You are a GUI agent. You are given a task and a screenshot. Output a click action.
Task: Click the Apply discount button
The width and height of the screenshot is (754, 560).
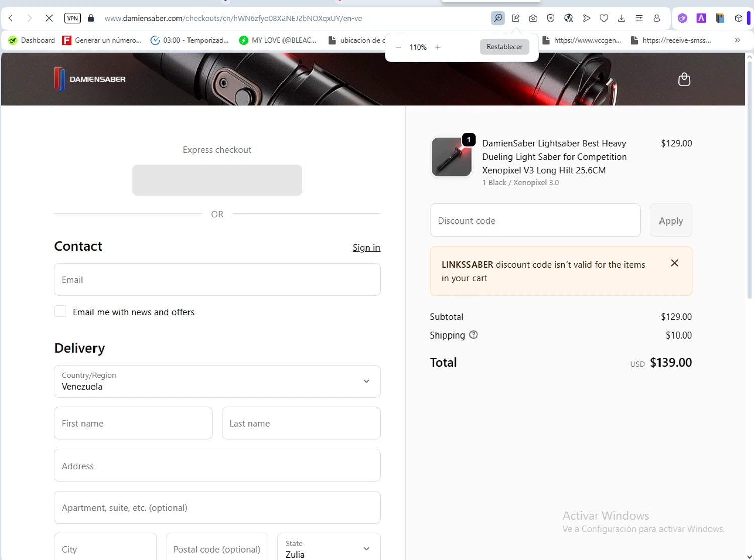[x=671, y=220]
